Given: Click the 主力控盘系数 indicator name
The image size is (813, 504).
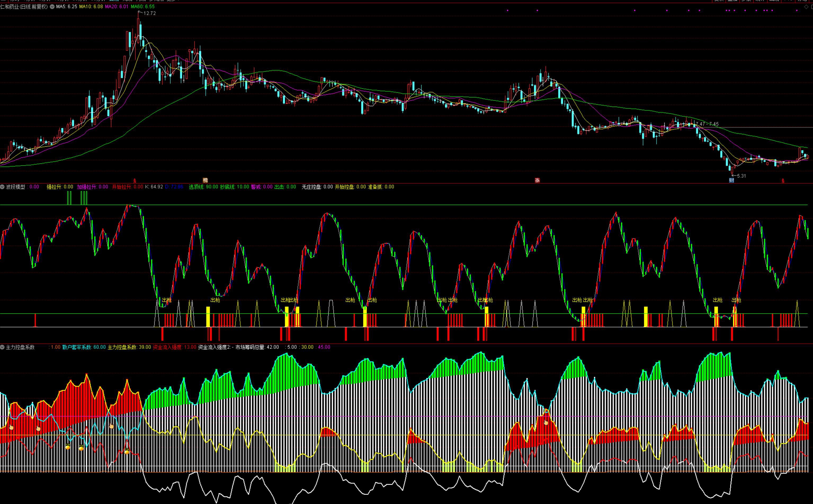Looking at the screenshot, I should coord(20,347).
